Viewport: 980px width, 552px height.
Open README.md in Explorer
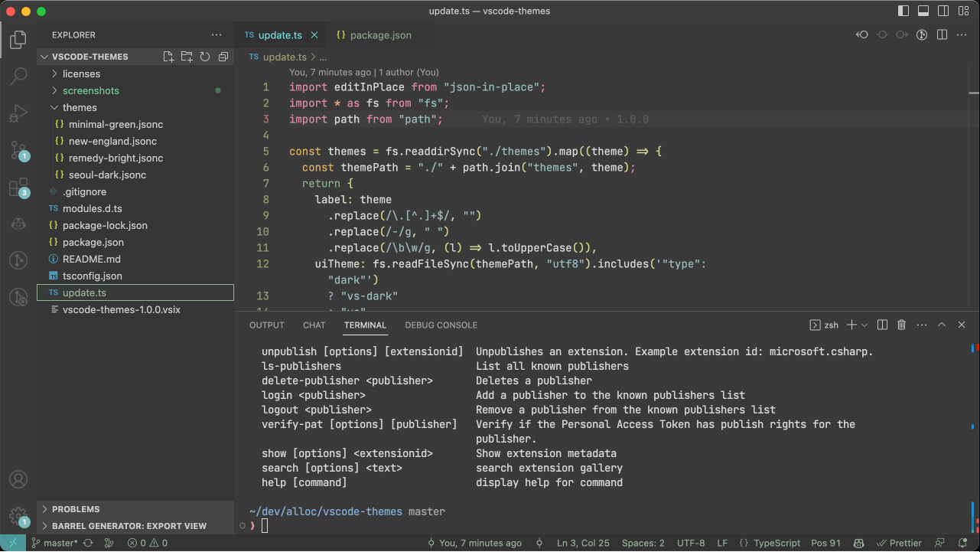coord(135,260)
